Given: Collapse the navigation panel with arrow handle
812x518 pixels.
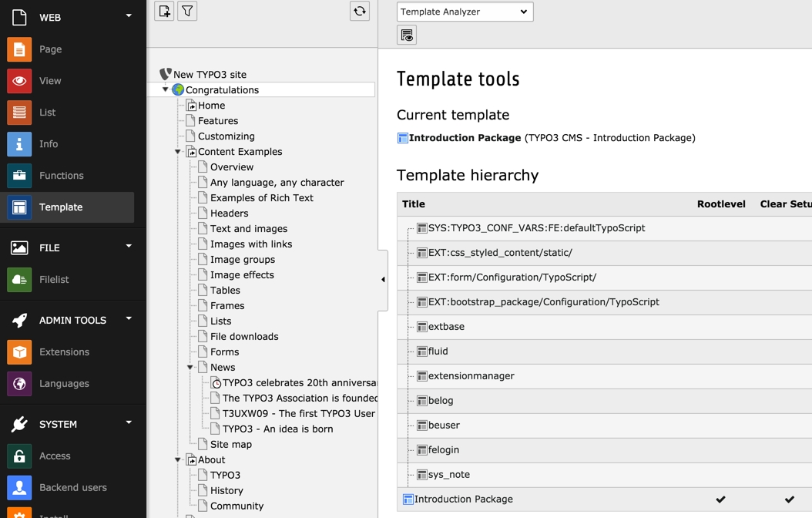Looking at the screenshot, I should point(383,280).
